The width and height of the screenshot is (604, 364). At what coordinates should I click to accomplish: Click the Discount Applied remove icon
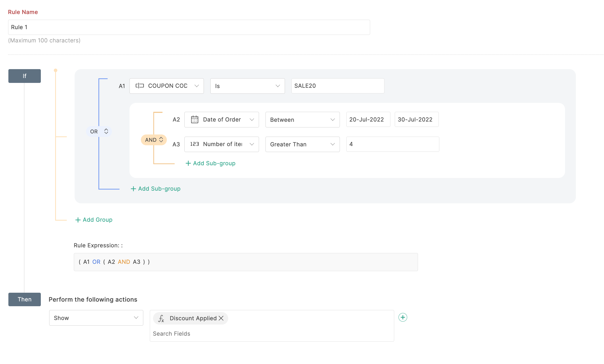[x=221, y=318]
